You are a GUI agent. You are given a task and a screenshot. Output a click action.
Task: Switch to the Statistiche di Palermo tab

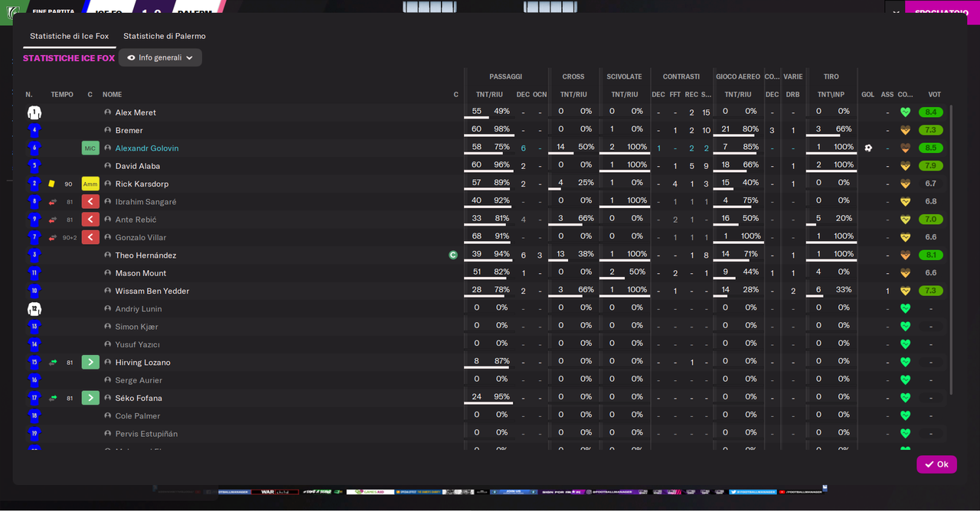(x=165, y=36)
